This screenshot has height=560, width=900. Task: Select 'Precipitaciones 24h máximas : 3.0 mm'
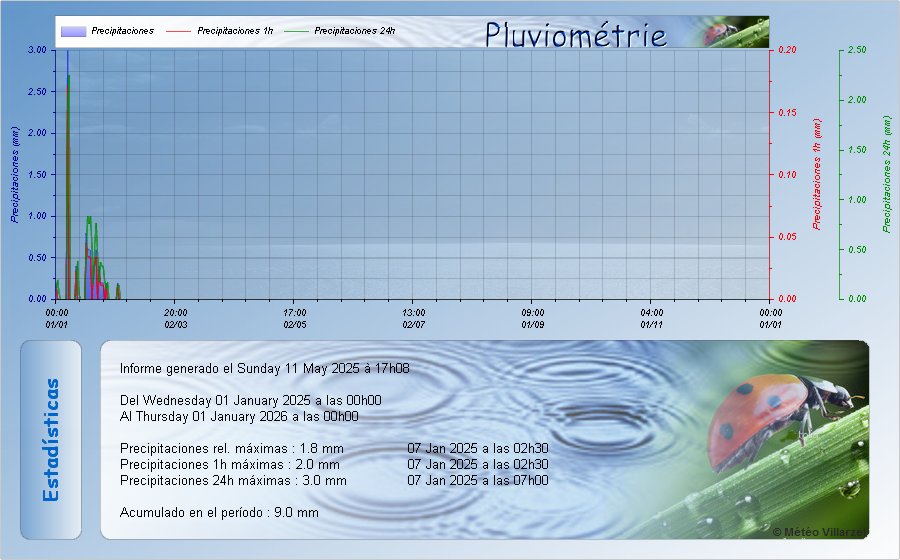[233, 481]
